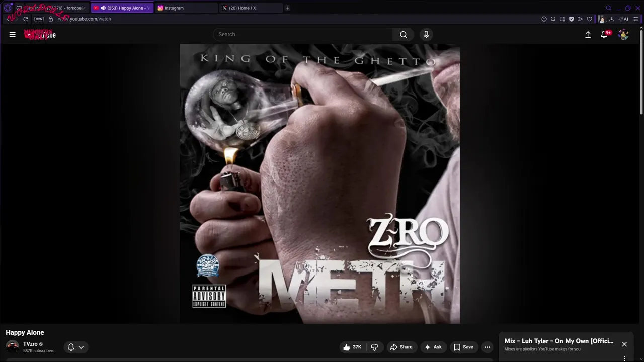Open the Opera menu logo button
The width and height of the screenshot is (644, 362).
pos(8,8)
